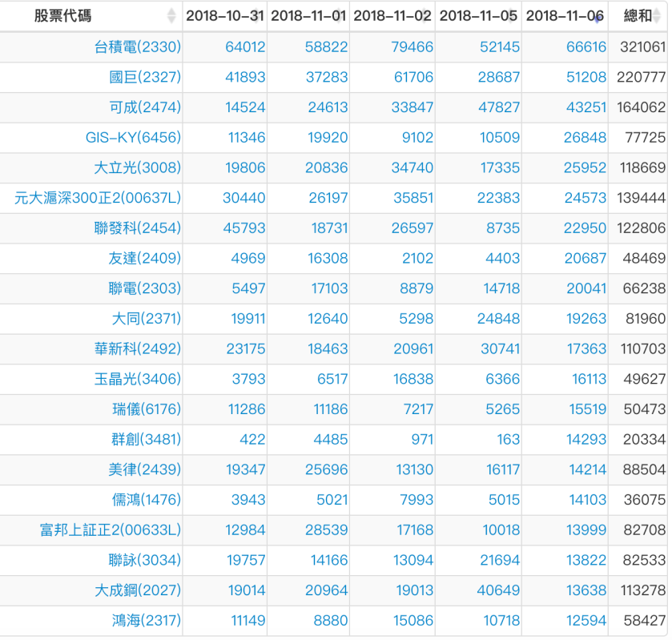
Task: Open 富邦上証正2(00633L) link
Action: pyautogui.click(x=111, y=529)
